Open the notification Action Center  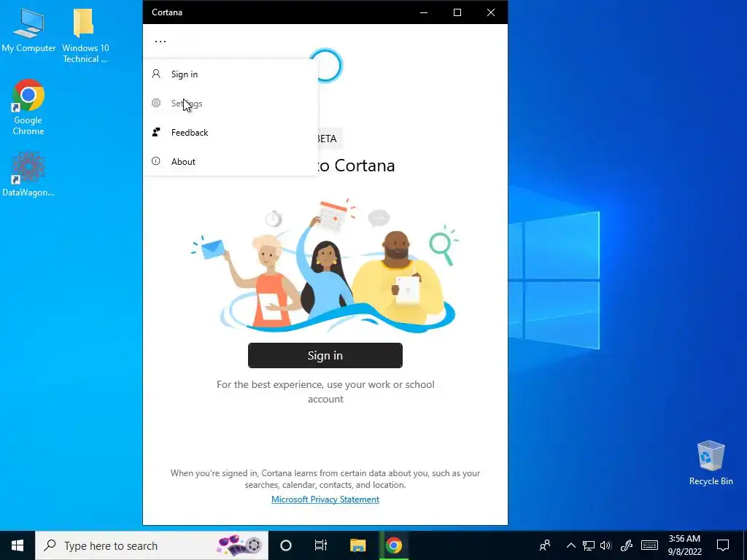click(723, 545)
